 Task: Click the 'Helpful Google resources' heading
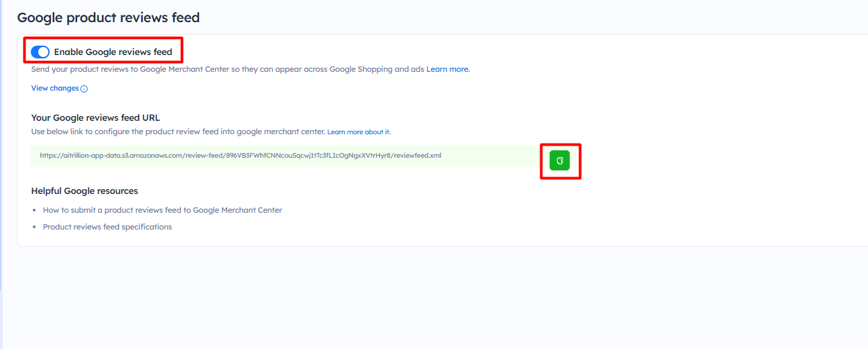coord(84,191)
